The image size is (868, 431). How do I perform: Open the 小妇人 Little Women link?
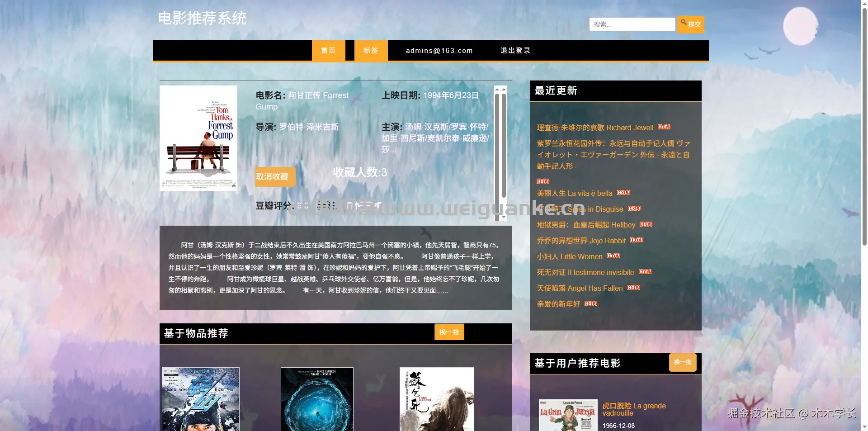(570, 256)
